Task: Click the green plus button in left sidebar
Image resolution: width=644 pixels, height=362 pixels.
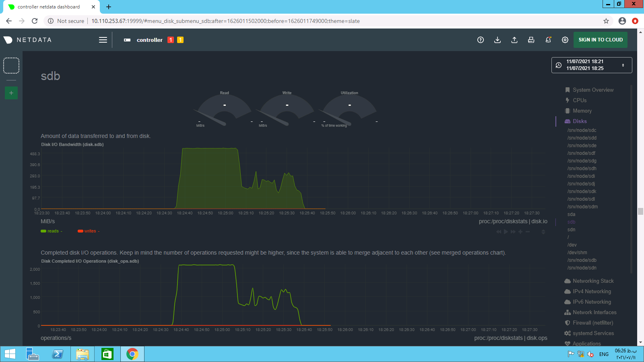Action: (x=11, y=93)
